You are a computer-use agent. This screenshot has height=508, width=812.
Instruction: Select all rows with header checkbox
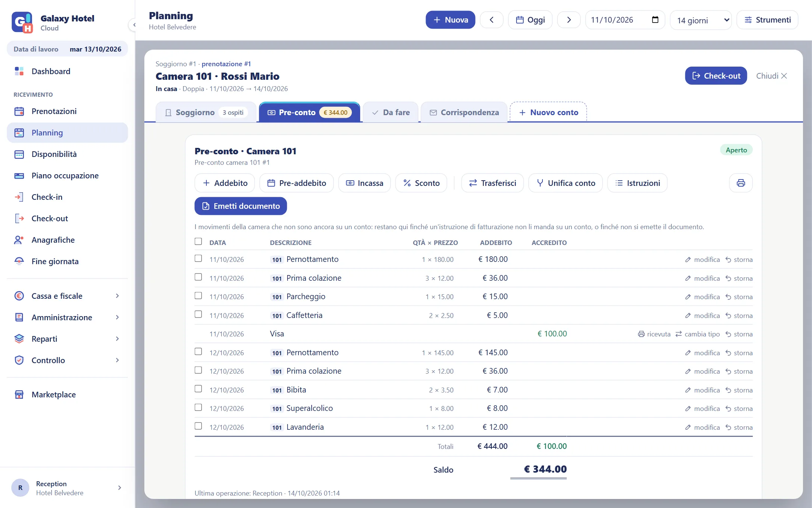[x=198, y=242]
